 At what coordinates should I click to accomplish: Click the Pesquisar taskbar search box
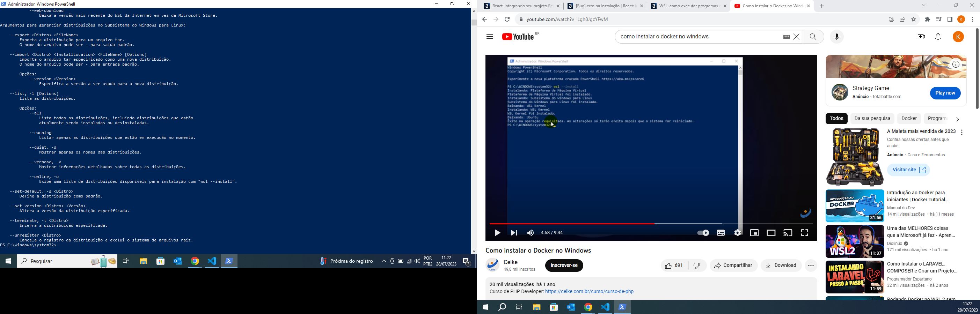point(67,261)
